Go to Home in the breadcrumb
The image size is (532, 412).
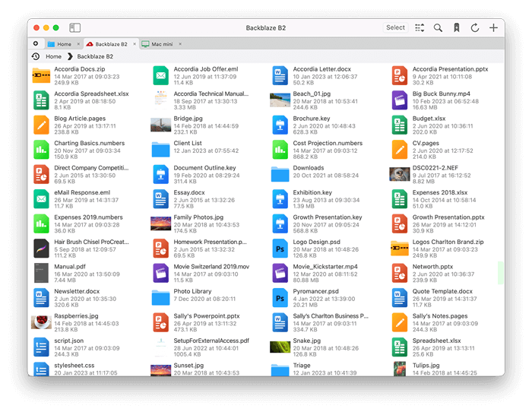[54, 56]
